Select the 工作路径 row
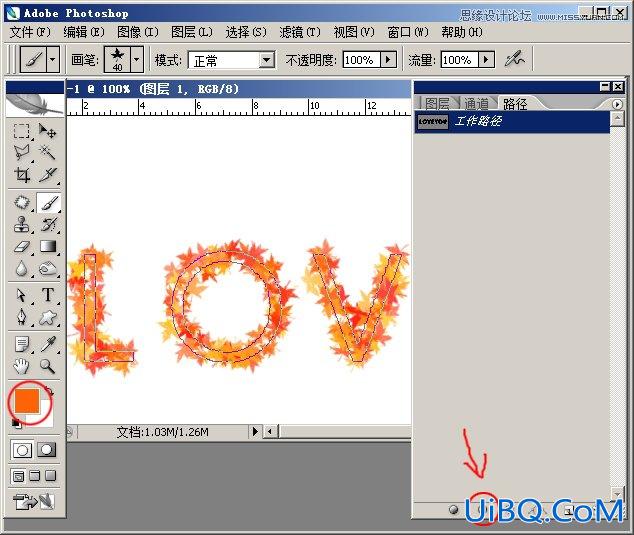 click(512, 121)
